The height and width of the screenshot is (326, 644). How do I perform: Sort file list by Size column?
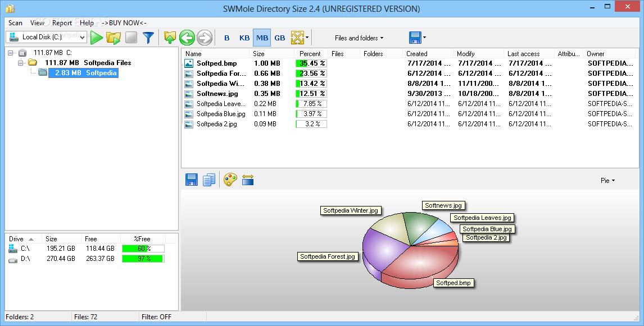coord(272,54)
